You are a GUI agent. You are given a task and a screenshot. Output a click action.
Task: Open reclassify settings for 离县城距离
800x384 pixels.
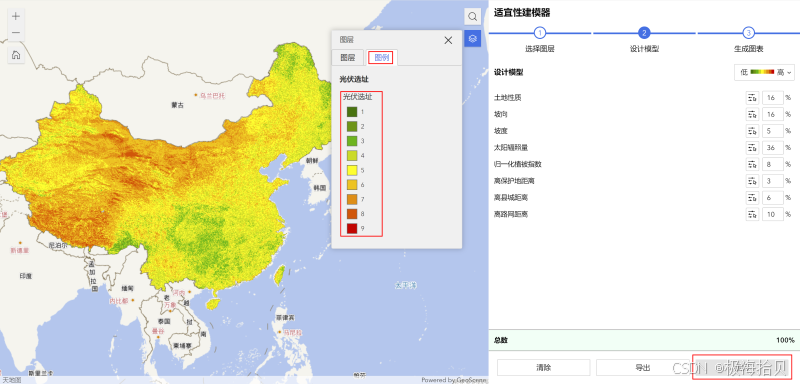(752, 198)
